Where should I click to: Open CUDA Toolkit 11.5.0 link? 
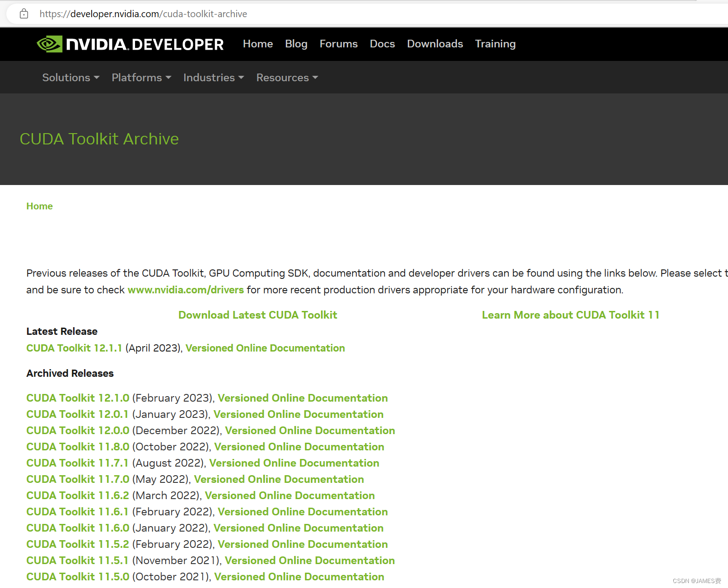(78, 577)
